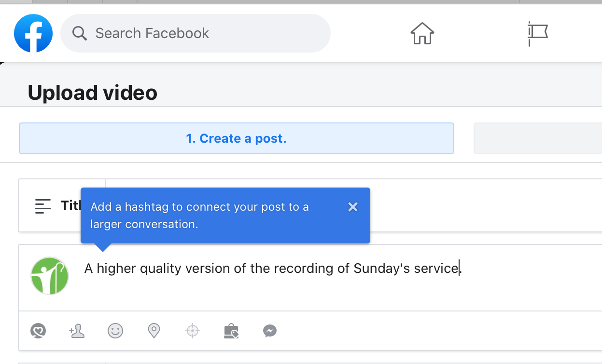This screenshot has height=364, width=602.
Task: Tag a product with the shopping bag icon
Action: (x=231, y=331)
